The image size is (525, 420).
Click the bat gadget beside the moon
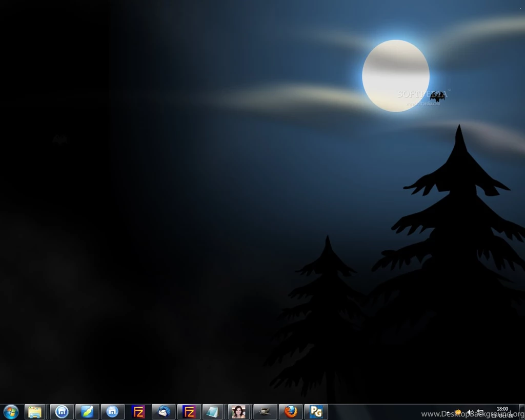pyautogui.click(x=437, y=96)
